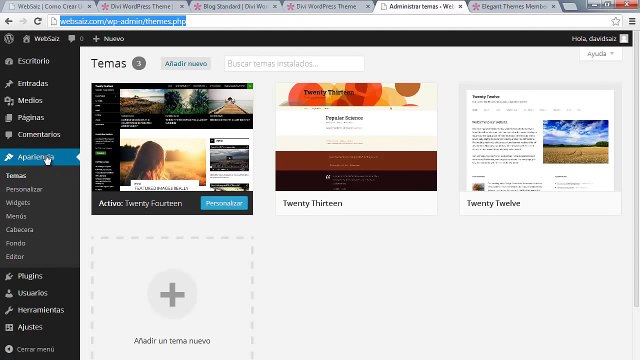Reload the page with the refresh icon
Image resolution: width=640 pixels, height=360 pixels.
pos(38,21)
